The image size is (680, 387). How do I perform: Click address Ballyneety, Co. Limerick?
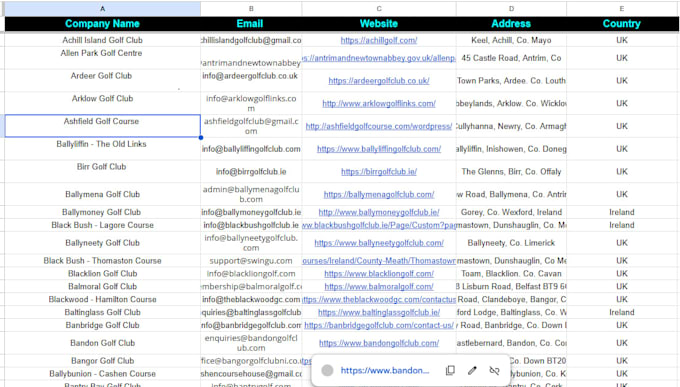(511, 243)
